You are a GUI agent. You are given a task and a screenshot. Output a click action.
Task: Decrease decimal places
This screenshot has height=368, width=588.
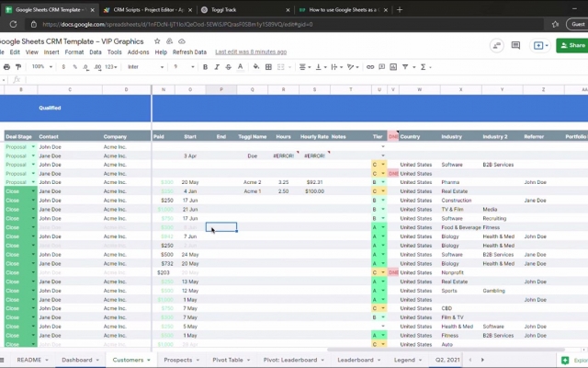(85, 67)
